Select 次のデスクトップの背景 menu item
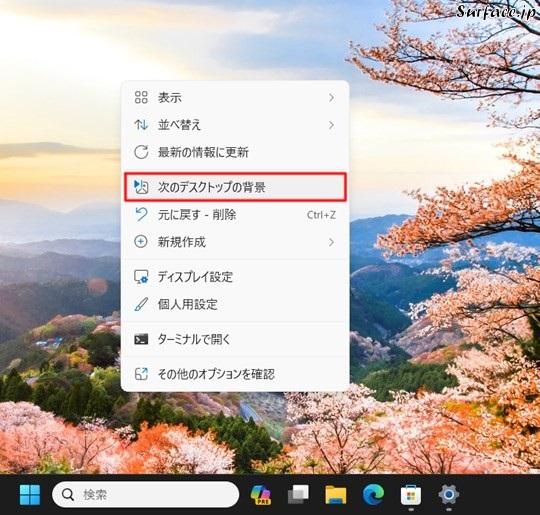 [235, 187]
